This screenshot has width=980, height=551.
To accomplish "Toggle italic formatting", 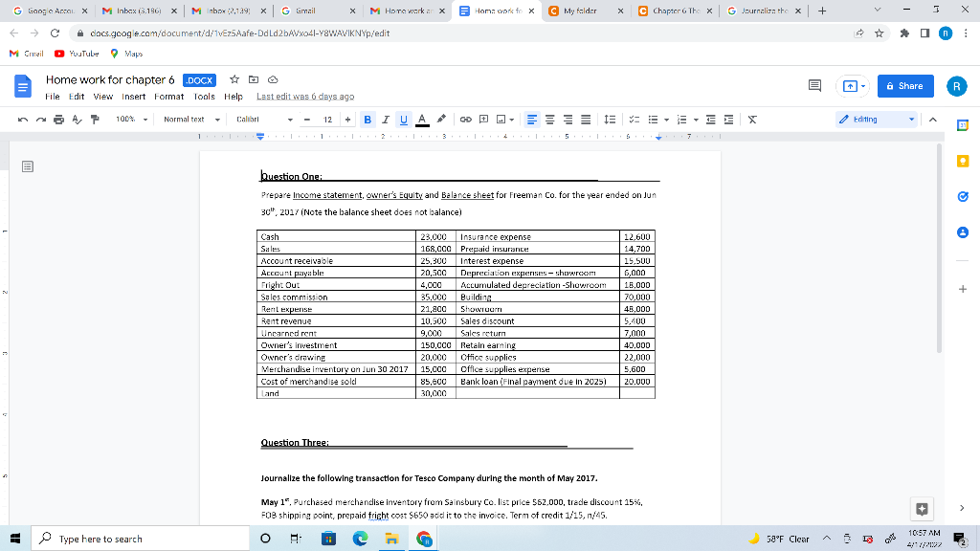I will tap(387, 119).
